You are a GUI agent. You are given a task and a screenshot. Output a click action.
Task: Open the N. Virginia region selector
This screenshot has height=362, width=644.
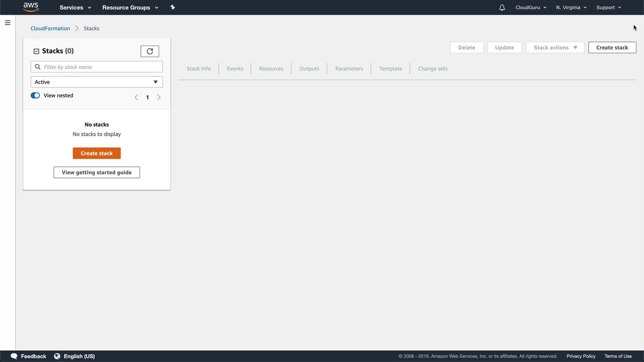(571, 7)
